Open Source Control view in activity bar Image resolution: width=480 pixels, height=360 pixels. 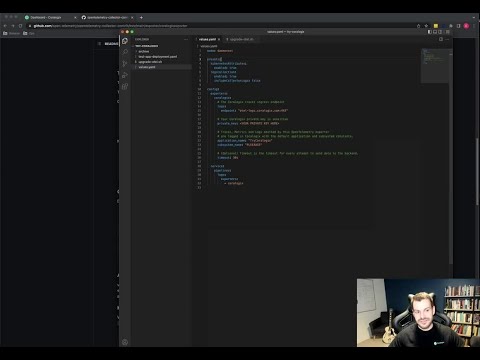(x=125, y=64)
